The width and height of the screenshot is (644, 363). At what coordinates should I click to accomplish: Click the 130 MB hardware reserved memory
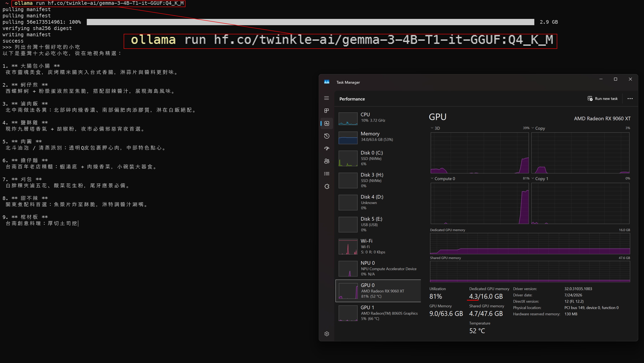pyautogui.click(x=571, y=314)
